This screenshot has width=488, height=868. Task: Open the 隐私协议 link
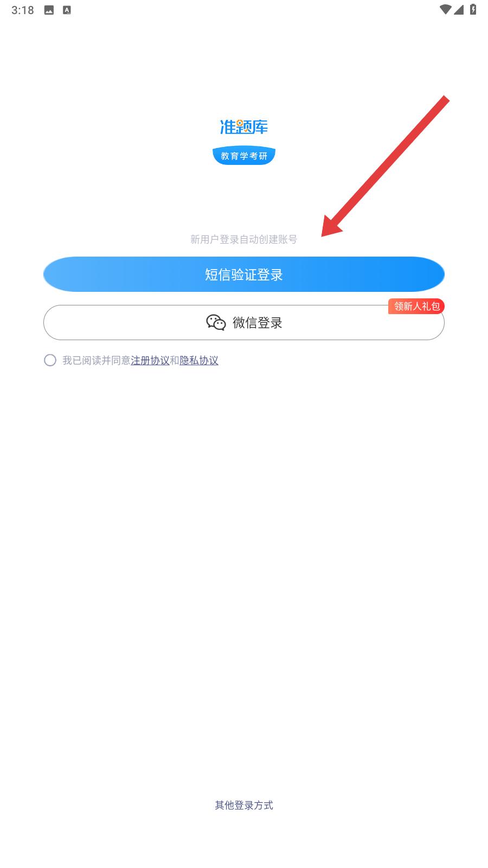[199, 360]
